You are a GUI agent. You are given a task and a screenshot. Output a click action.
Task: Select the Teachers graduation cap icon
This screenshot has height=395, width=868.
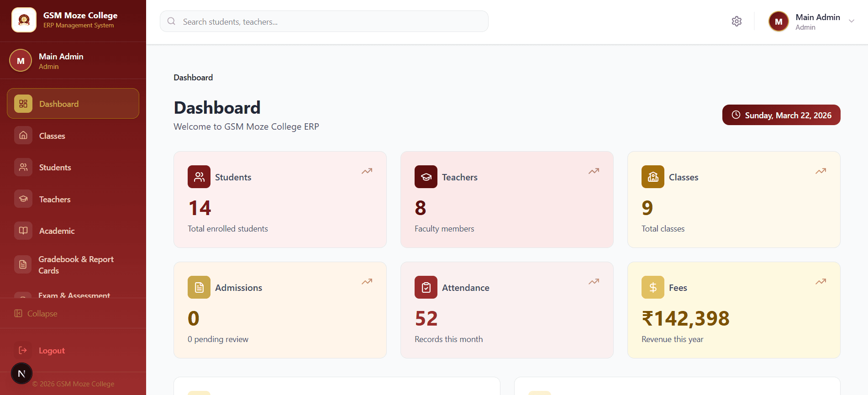[23, 199]
